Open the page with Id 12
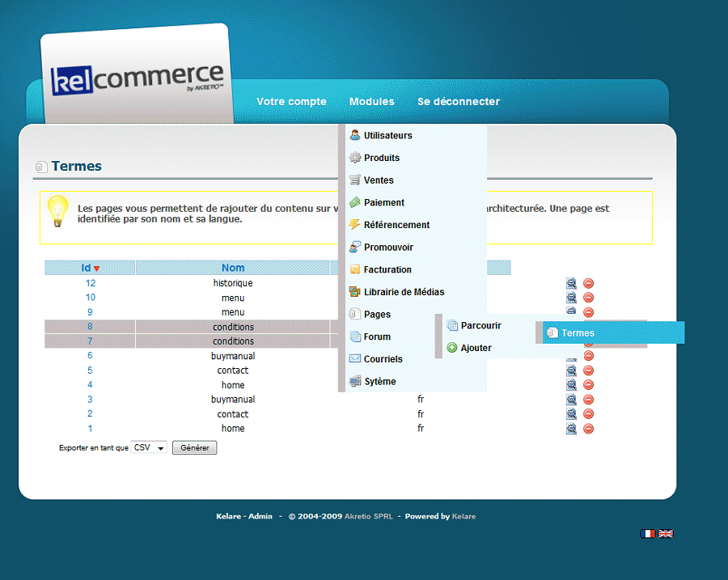728x580 pixels. [90, 283]
